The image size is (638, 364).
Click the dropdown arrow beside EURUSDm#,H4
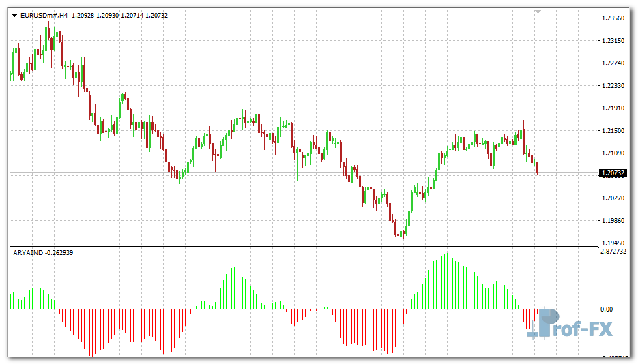15,14
